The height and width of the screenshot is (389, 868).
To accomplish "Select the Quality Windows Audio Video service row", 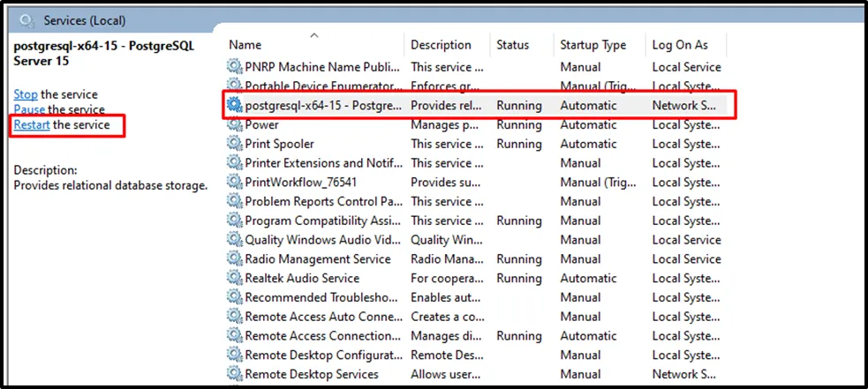I will click(x=316, y=240).
